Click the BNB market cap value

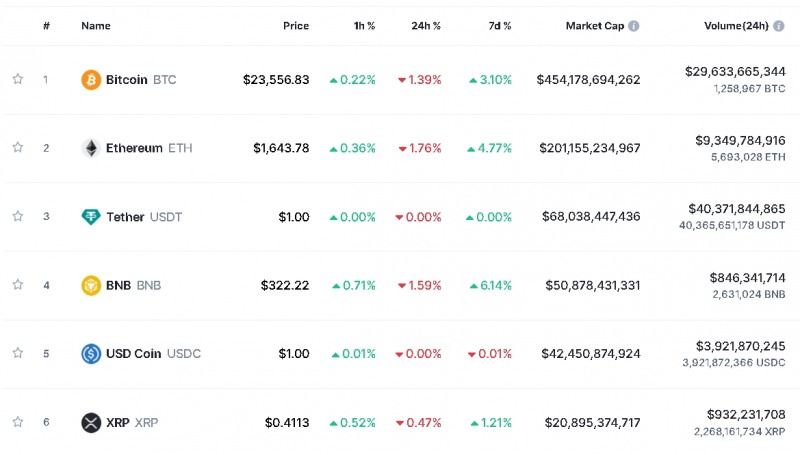coord(592,285)
